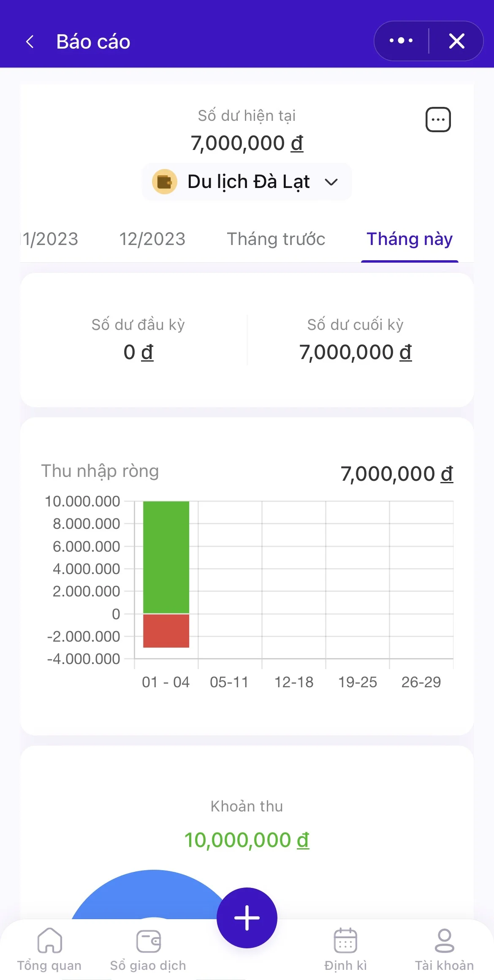Tap the back arrow in header
Screen dimensions: 494x980
30,41
